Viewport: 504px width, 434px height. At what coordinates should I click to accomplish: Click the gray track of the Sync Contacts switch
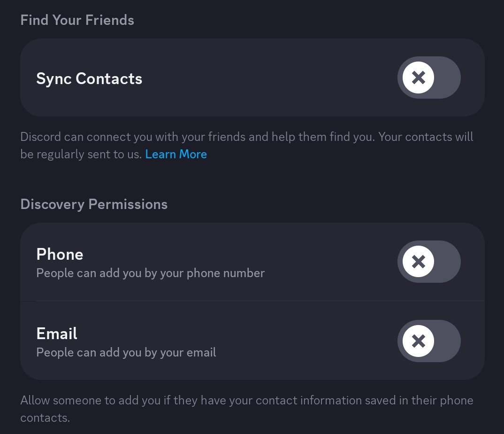pos(448,77)
